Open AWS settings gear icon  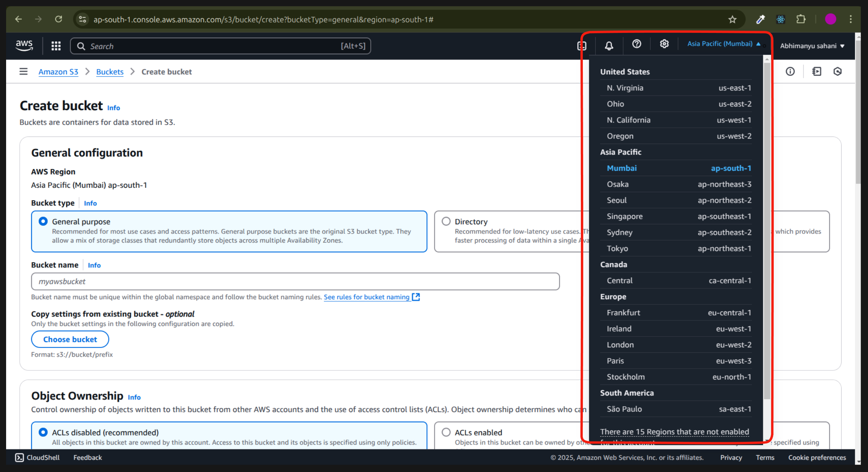point(664,44)
